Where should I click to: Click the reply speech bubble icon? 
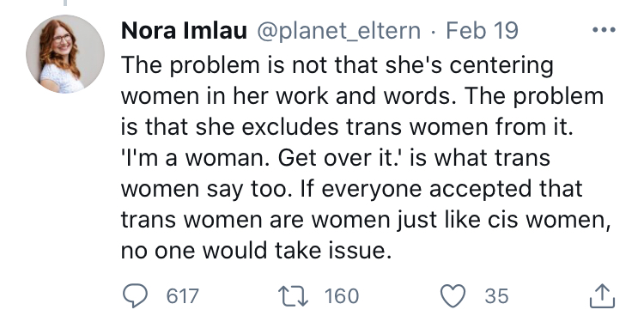click(135, 296)
